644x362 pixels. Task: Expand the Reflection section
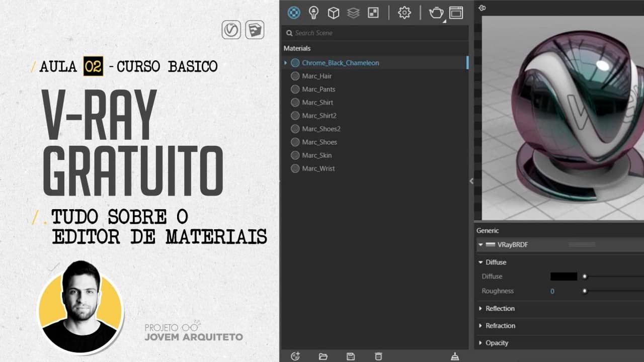pyautogui.click(x=481, y=309)
